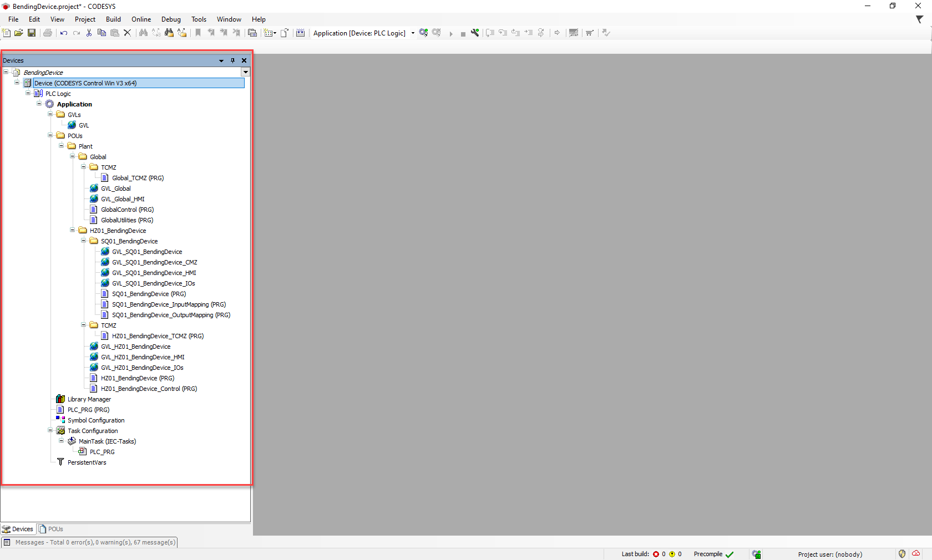
Task: Click the red cloud status icon
Action: 916,553
